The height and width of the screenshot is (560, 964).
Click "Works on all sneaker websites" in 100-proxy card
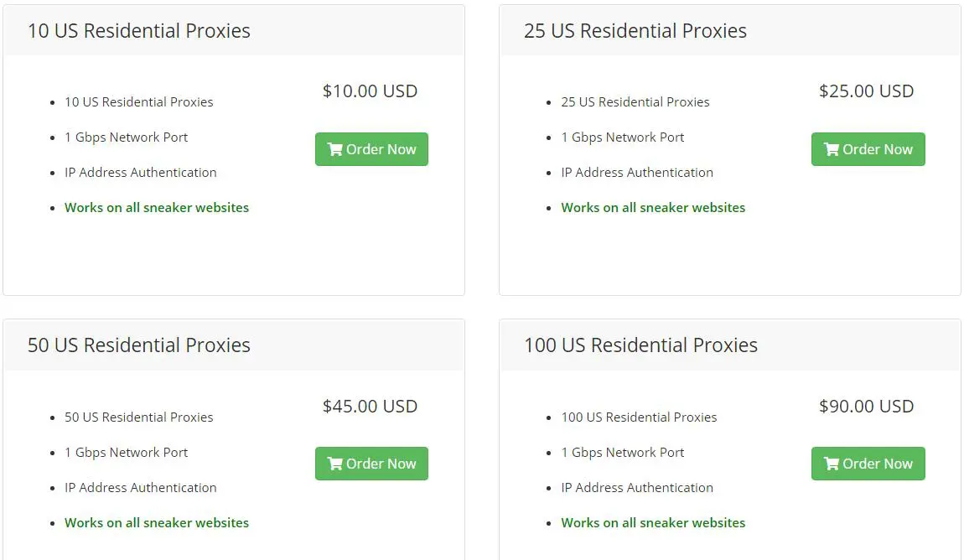pyautogui.click(x=653, y=523)
